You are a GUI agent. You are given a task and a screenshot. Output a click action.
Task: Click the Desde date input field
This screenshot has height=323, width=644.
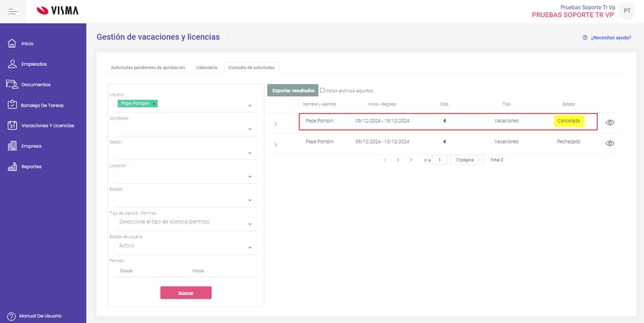pos(147,271)
